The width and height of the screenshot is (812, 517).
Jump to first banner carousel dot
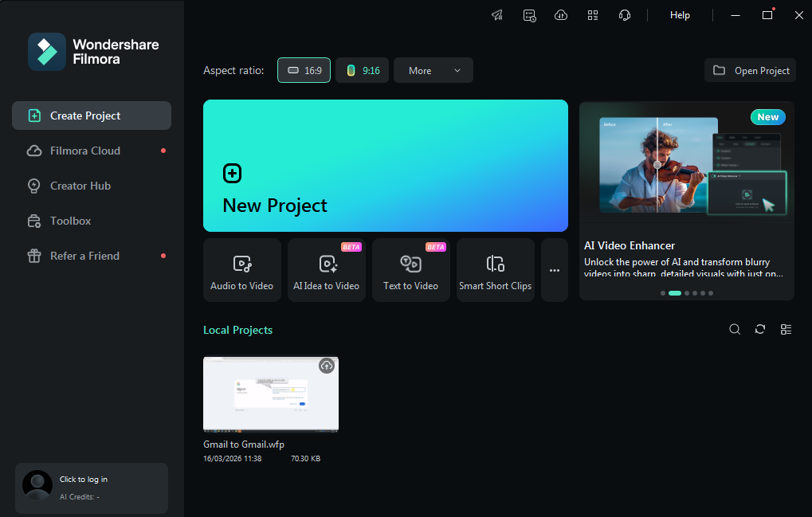(x=663, y=293)
